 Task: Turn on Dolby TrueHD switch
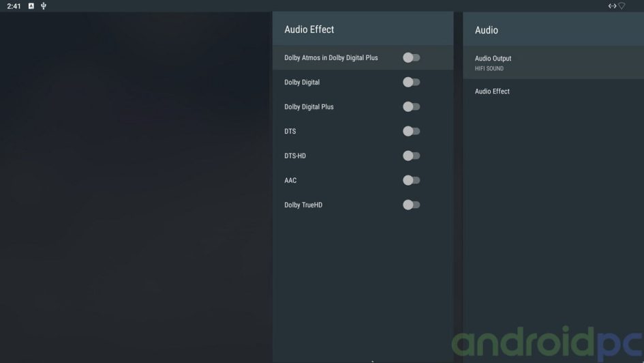coord(411,205)
